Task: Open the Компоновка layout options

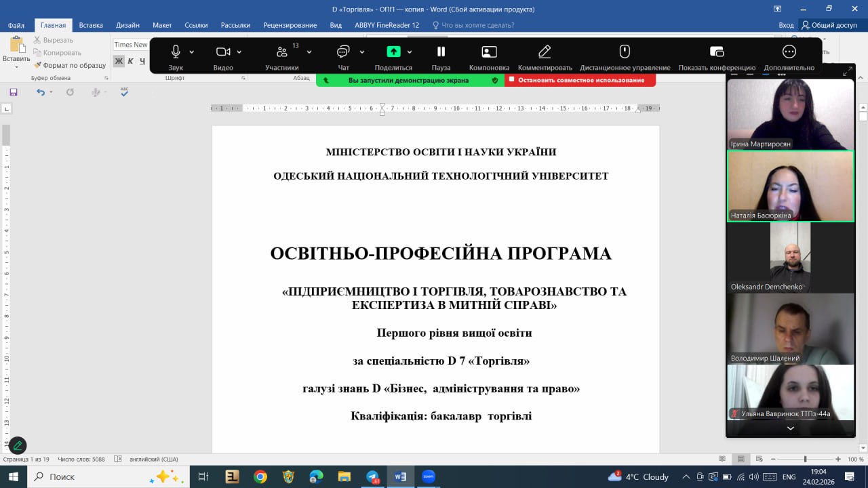Action: pyautogui.click(x=489, y=52)
